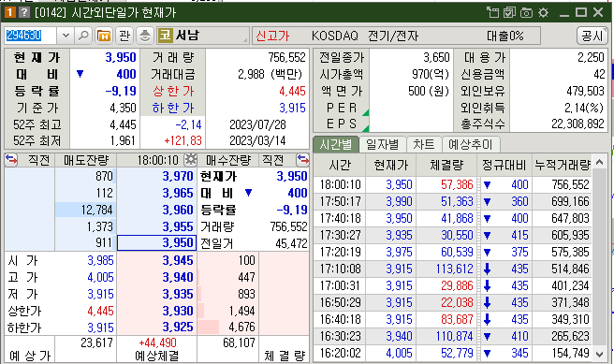Click the 총주식수 value 22,308,892
Viewport: 614px width, 364px height.
coord(578,124)
